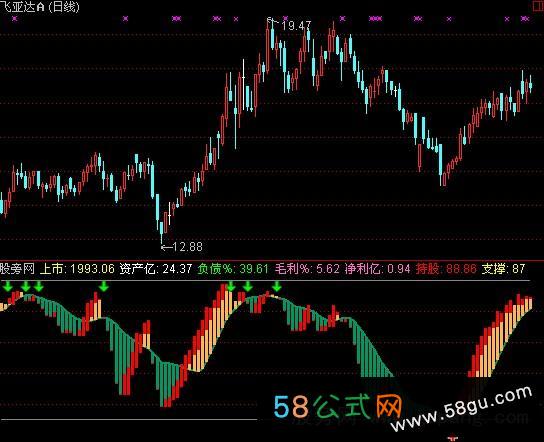
Task: Click the green 负债%: 39.61 value
Action: (233, 269)
